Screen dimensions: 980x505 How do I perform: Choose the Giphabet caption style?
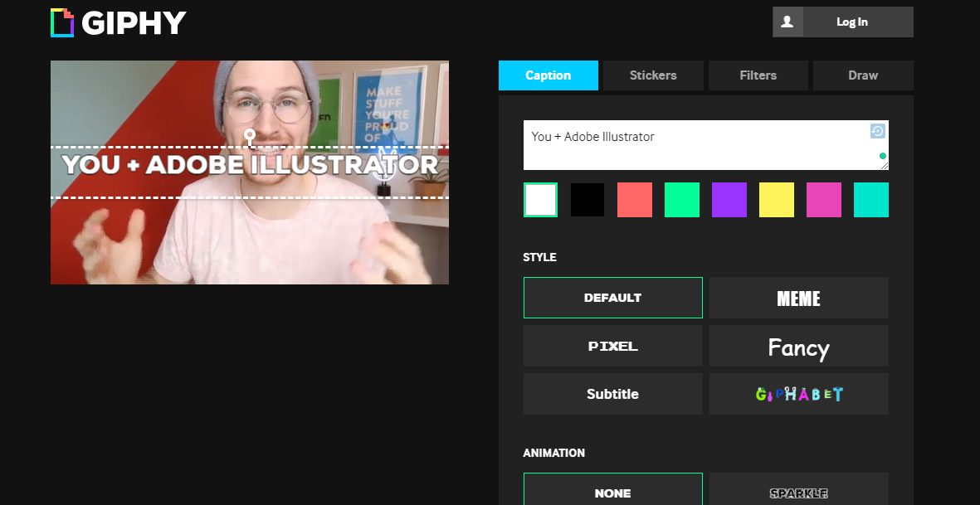[x=799, y=394]
